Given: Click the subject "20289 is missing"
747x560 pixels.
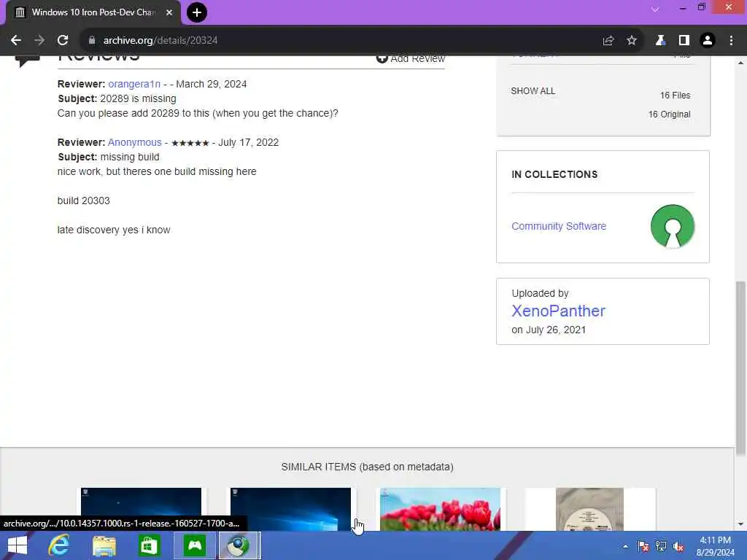Looking at the screenshot, I should (138, 98).
